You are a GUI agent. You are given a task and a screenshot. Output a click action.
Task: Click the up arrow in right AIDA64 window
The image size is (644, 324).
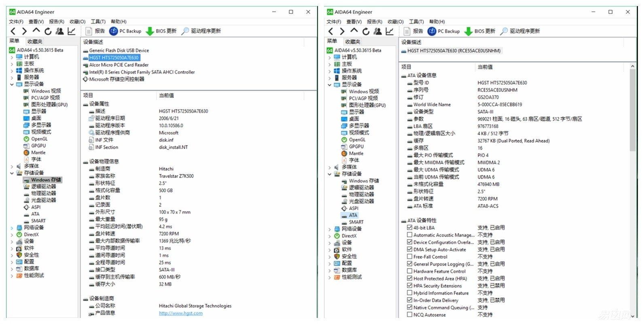[x=354, y=31]
